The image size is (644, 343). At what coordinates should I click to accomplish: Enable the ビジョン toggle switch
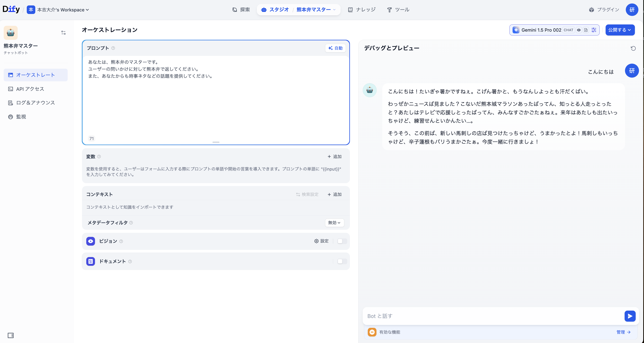[x=342, y=241]
